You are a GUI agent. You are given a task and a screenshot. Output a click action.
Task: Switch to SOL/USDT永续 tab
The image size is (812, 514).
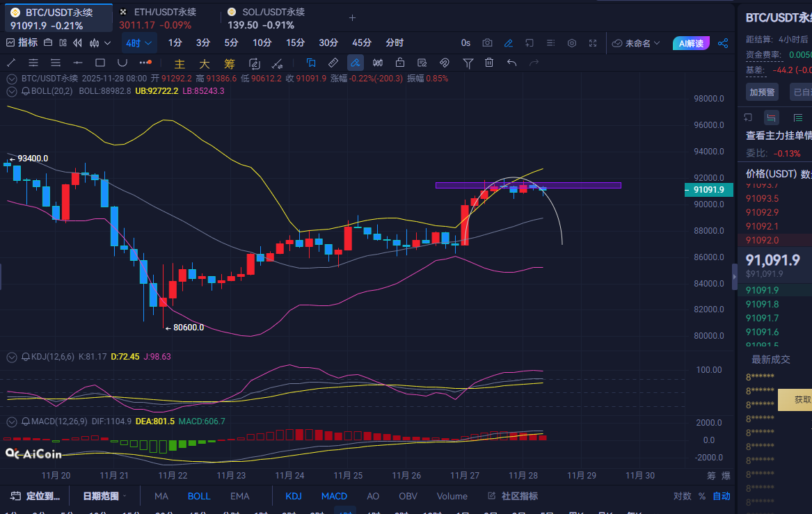(x=266, y=19)
